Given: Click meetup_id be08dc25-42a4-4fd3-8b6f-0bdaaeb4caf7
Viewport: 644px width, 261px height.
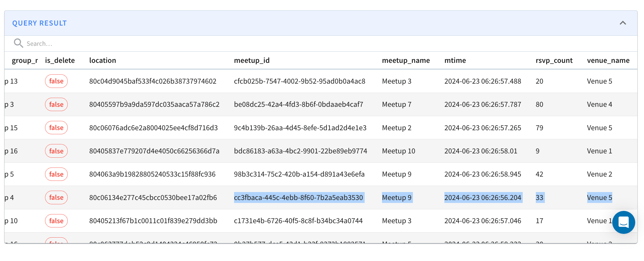Looking at the screenshot, I should (299, 104).
